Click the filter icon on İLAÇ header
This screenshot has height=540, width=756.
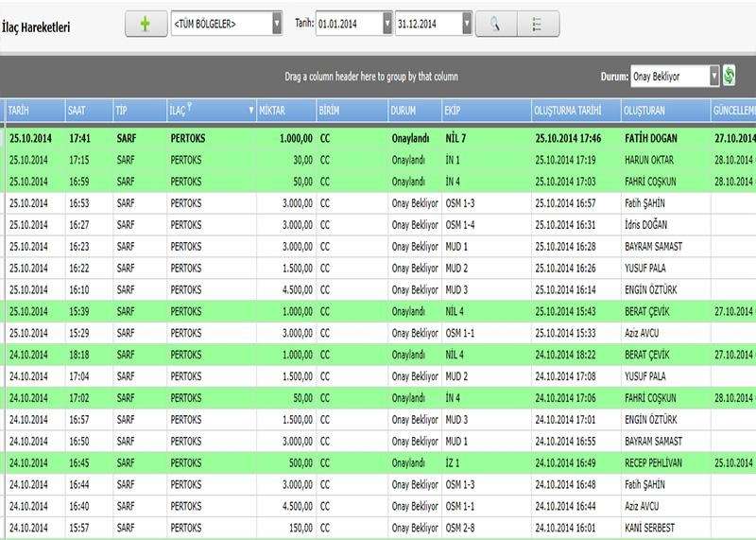[x=190, y=106]
